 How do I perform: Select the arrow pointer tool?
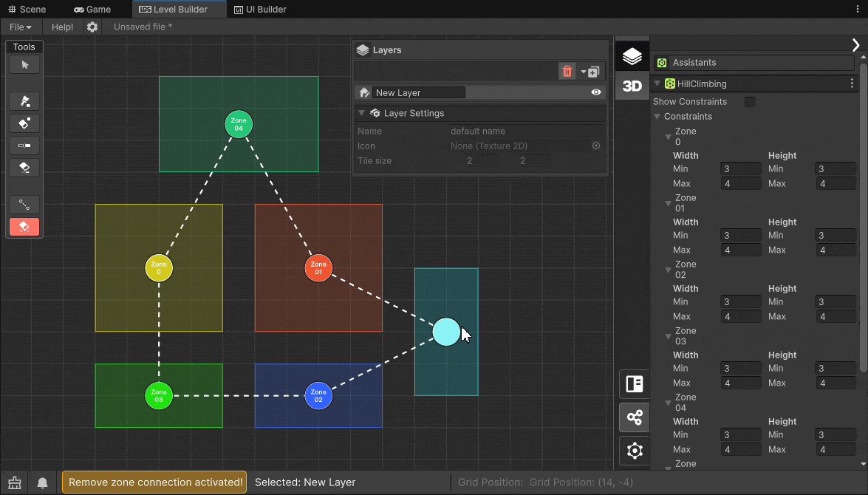coord(24,65)
